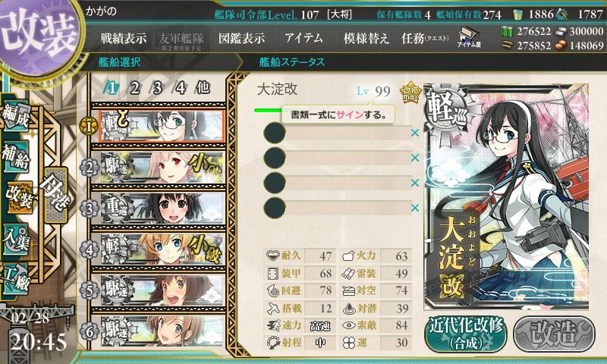Click the greyed 改造 remodel button
Viewport: 607px width, 364px height.
click(x=554, y=334)
